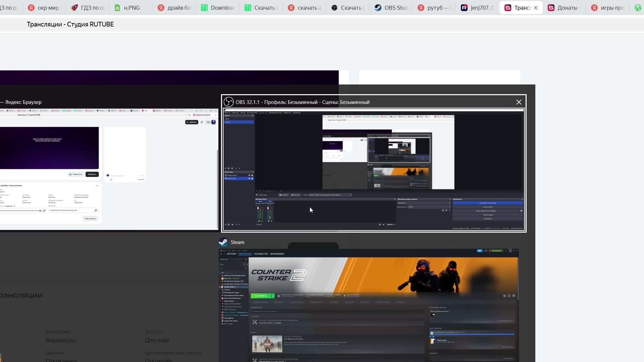Close the OBS window from the task switcher
The width and height of the screenshot is (644, 362).
(519, 102)
